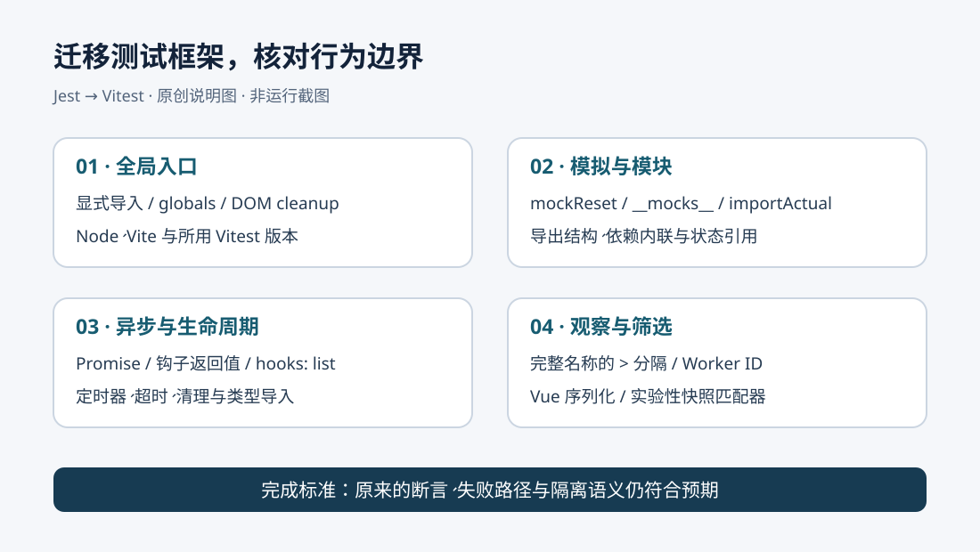Click the words DOM cleanup in card 01
Image resolution: width=980 pixels, height=552 pixels.
(285, 204)
